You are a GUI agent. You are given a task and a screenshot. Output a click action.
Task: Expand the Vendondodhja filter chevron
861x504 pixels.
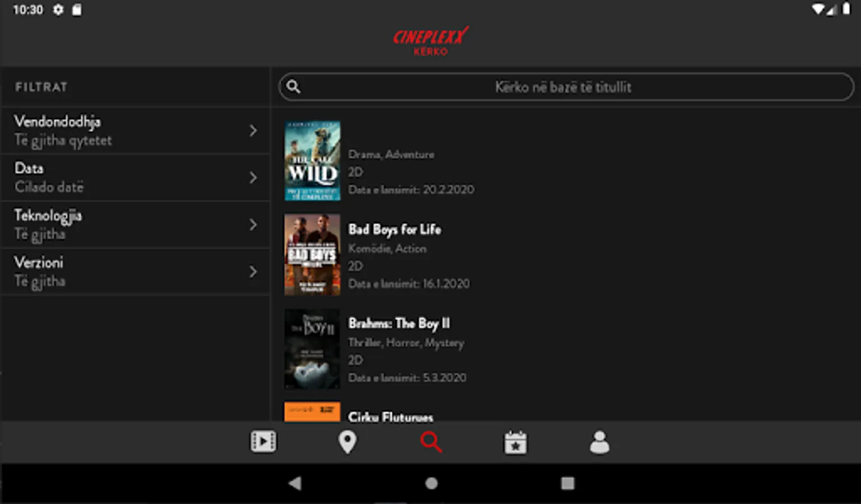tap(253, 130)
